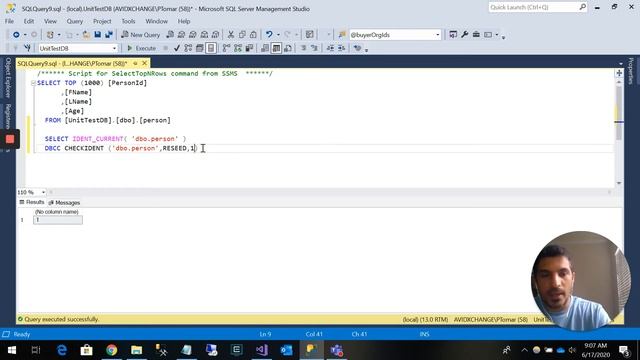The image size is (640, 360).
Task: Click the editor split handle
Action: coord(619,73)
